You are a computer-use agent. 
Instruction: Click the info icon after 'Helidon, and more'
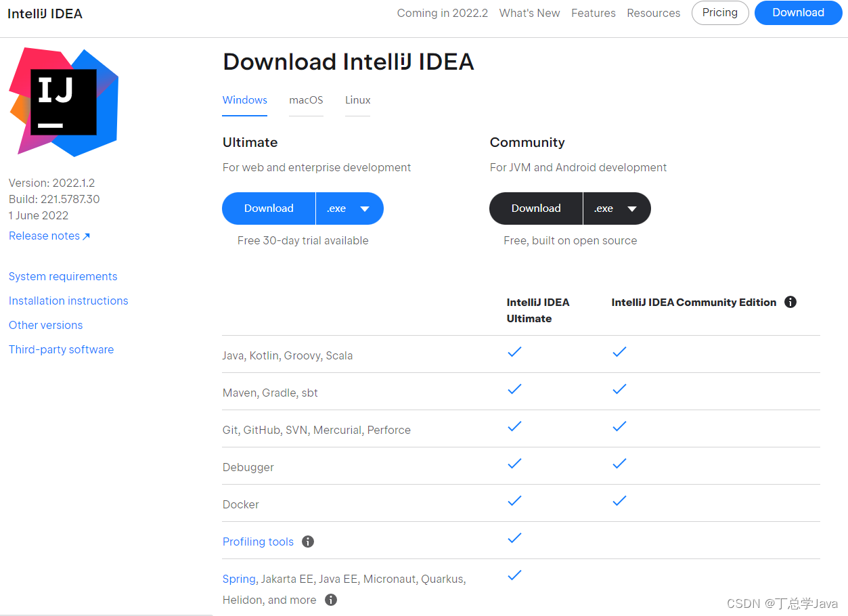coord(331,600)
